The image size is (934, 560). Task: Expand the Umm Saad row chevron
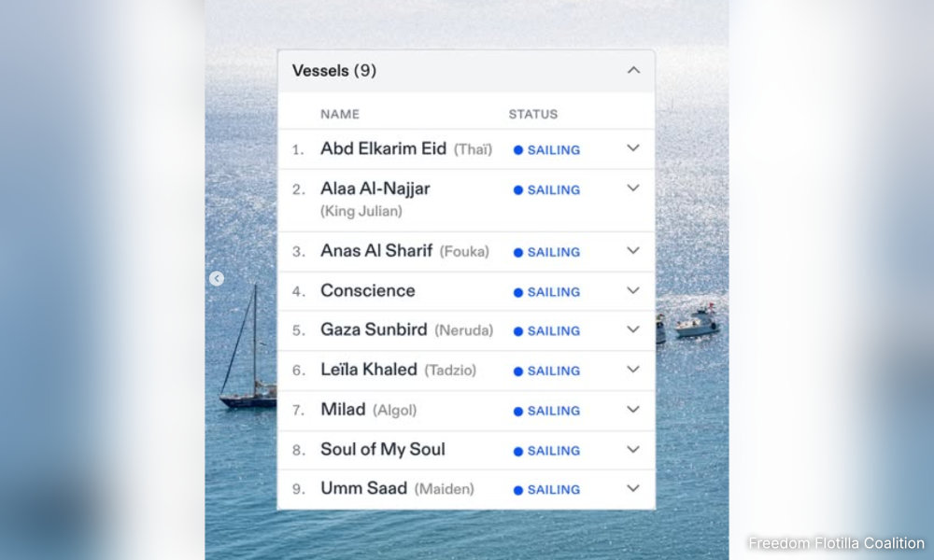pos(633,489)
